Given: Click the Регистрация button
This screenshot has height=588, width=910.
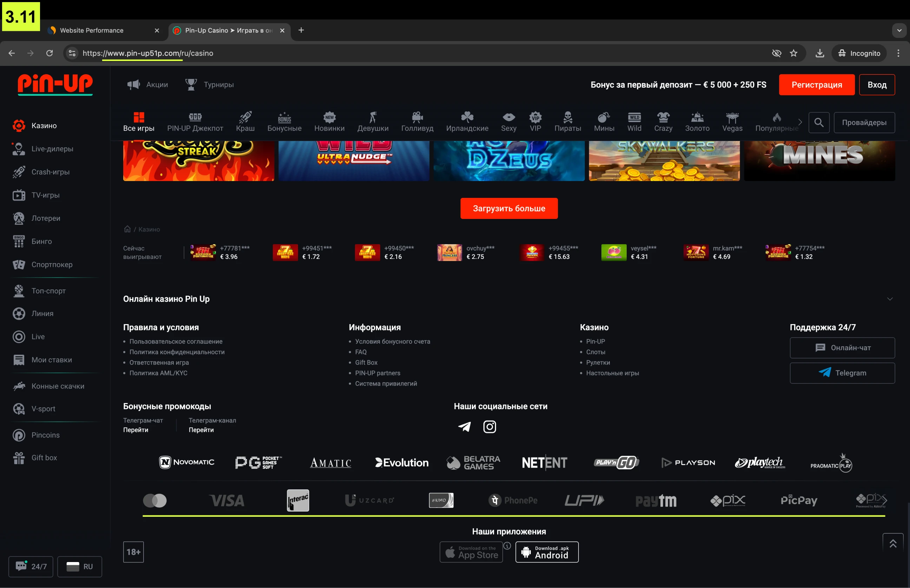Looking at the screenshot, I should click(816, 85).
